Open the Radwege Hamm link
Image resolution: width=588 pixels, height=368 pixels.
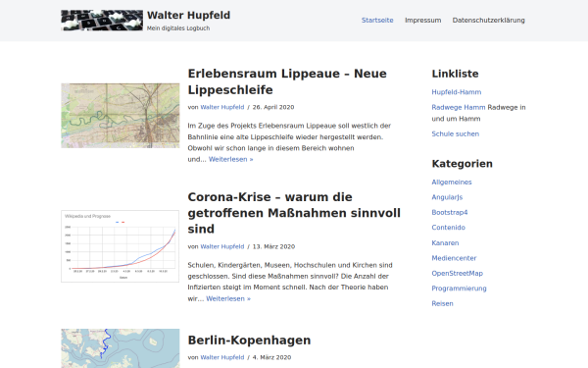pyautogui.click(x=459, y=107)
